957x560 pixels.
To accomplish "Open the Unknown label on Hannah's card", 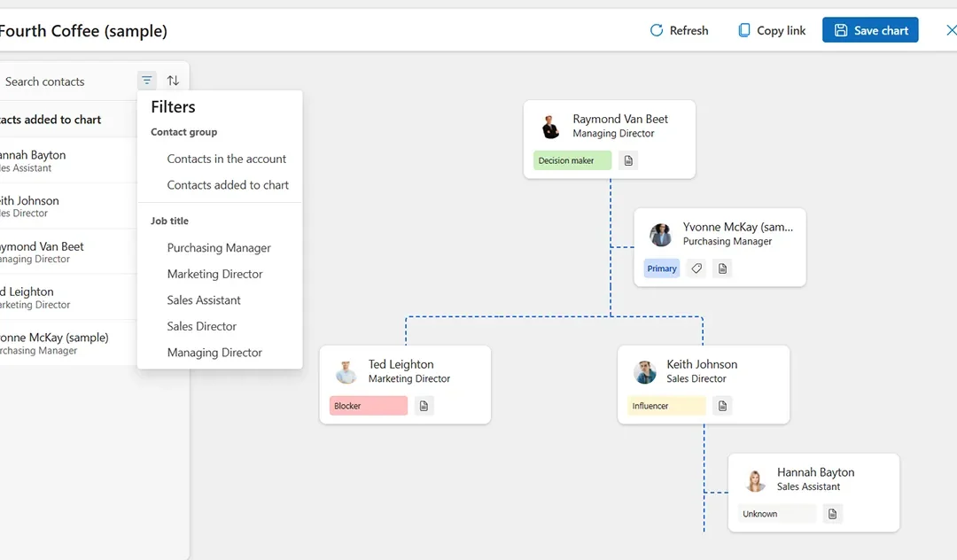I will (777, 514).
